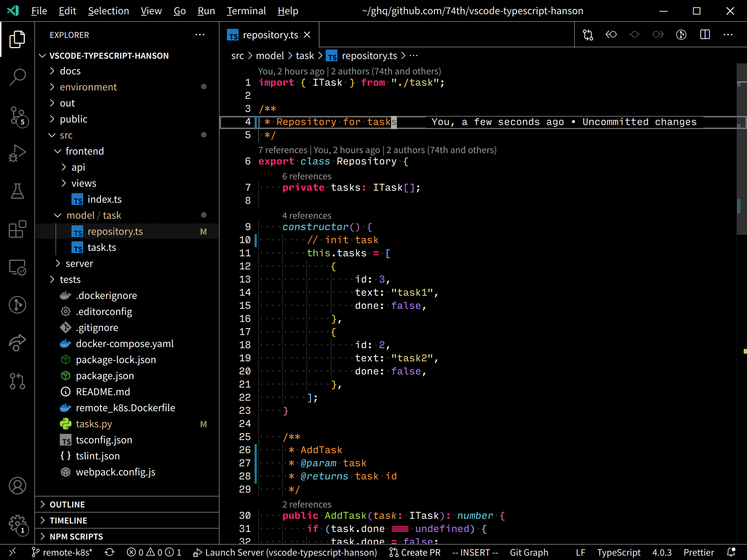Expand the OUTLINE section

(67, 504)
